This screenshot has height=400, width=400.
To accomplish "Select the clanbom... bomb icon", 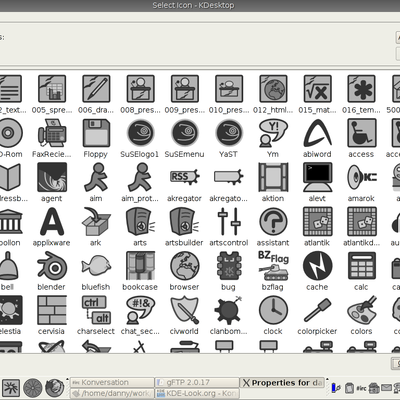I will 229,310.
